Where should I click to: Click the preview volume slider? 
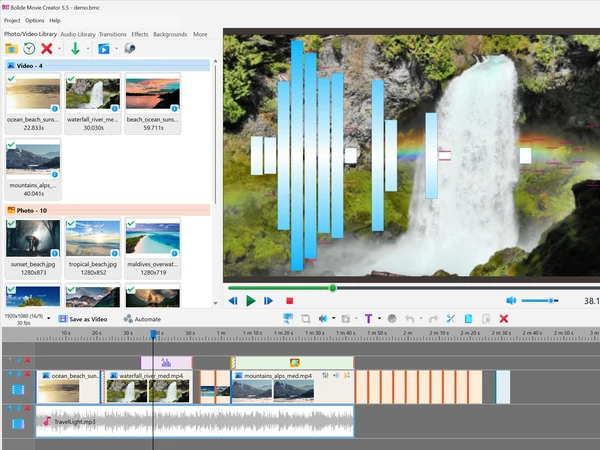click(540, 301)
